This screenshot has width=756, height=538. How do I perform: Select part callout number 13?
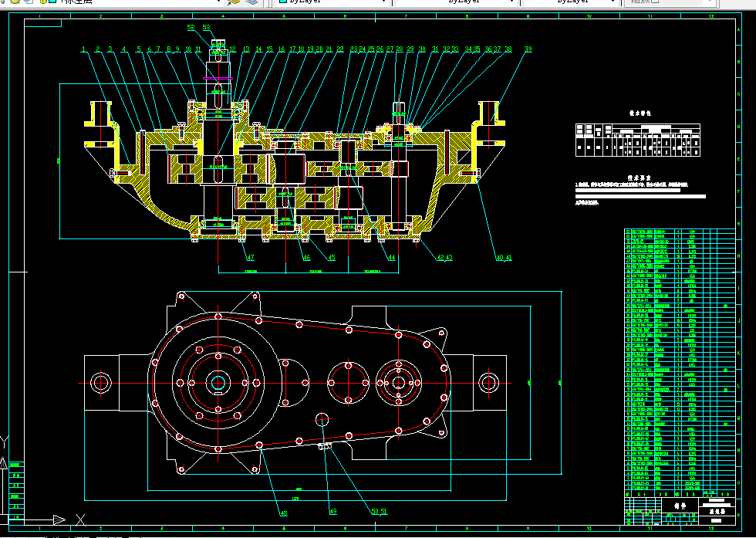point(246,49)
